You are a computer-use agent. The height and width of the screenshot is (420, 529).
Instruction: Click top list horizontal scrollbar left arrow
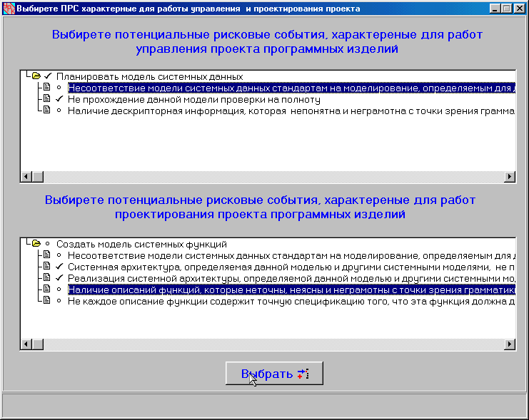coord(26,176)
